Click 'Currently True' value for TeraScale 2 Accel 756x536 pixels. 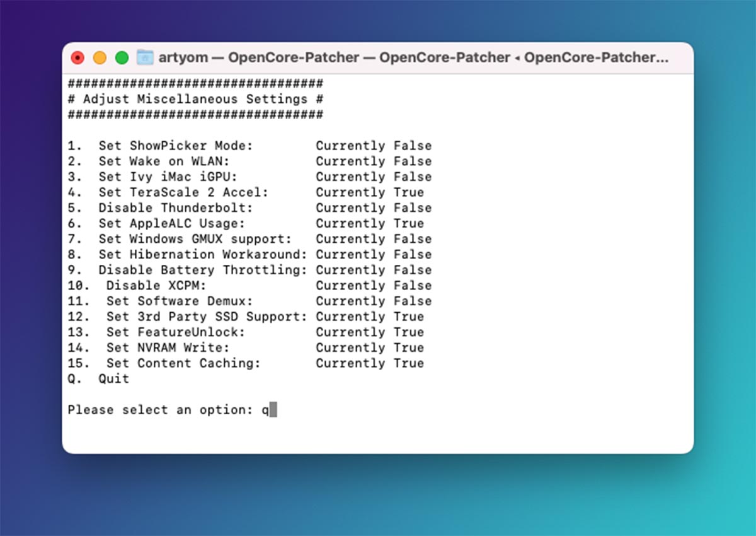tap(370, 192)
